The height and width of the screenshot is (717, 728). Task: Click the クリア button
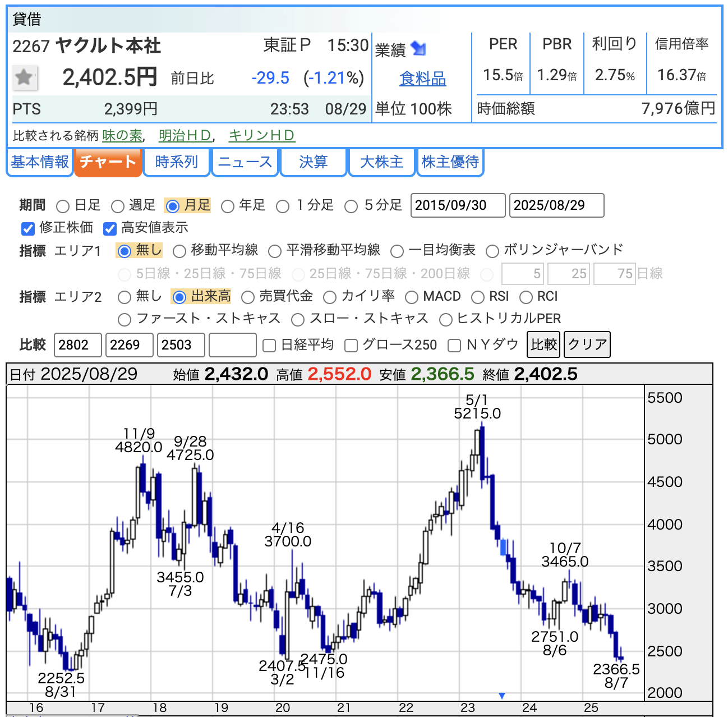pos(587,344)
